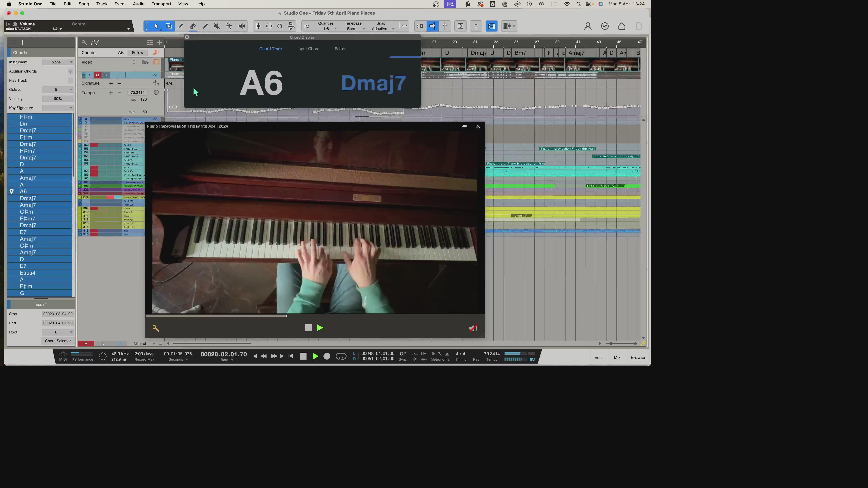
Task: Select the Mute tool
Action: tap(217, 26)
